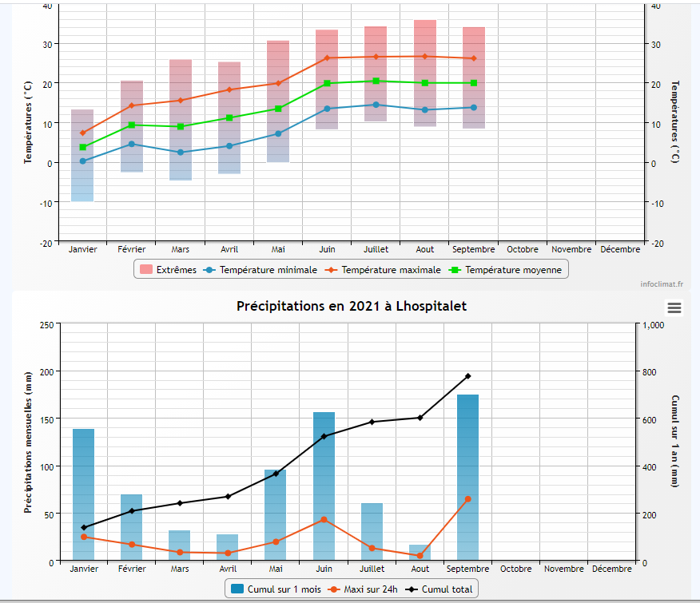
Task: Click the Mai monthly precipitation bar
Action: click(276, 515)
